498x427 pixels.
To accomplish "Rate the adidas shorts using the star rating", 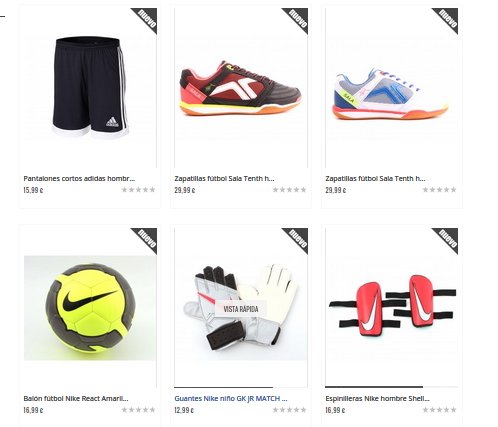I will point(138,190).
